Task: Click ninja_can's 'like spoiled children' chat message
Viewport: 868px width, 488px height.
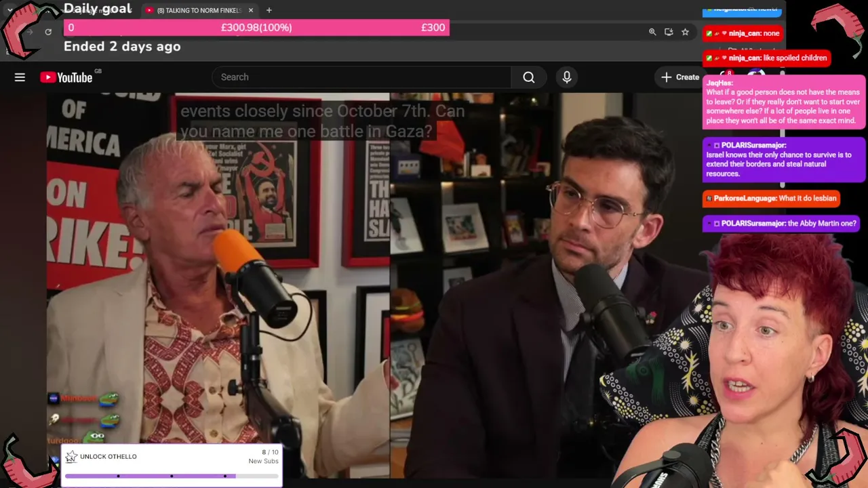Action: click(x=767, y=58)
